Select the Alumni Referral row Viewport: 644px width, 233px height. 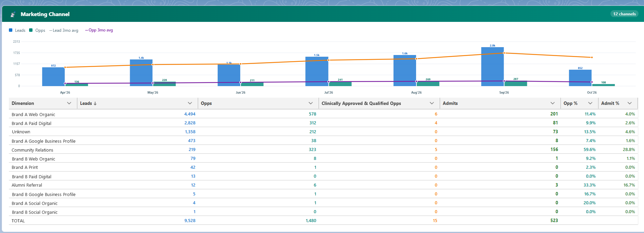point(323,185)
